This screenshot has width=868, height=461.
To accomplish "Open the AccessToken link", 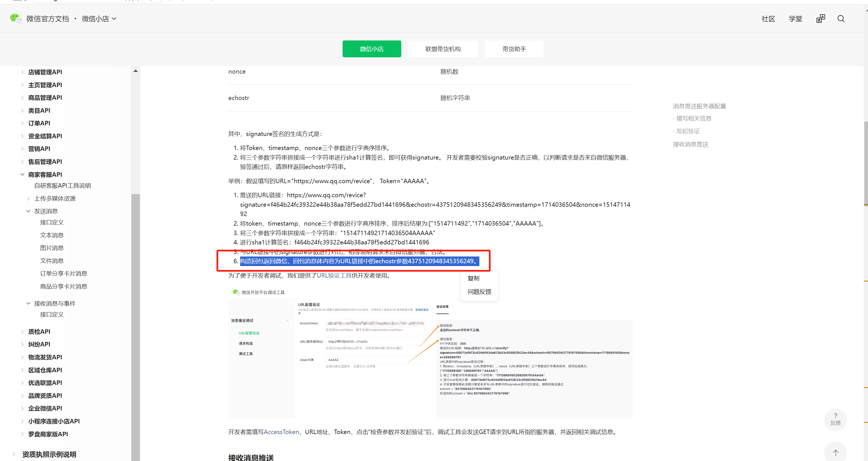I will coord(281,432).
